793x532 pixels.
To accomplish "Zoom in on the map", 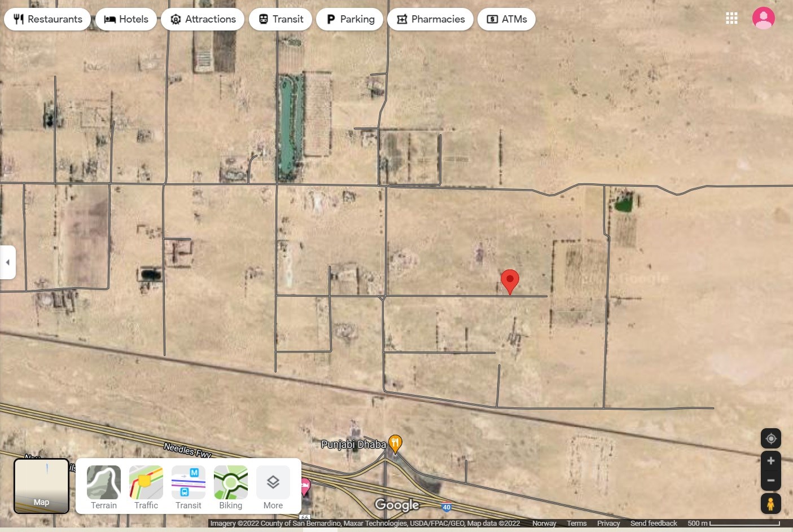I will point(770,461).
